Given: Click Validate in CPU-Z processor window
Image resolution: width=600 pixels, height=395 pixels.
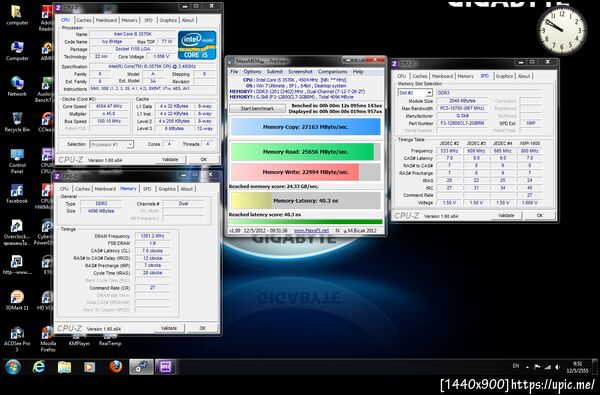Looking at the screenshot, I should tap(170, 159).
